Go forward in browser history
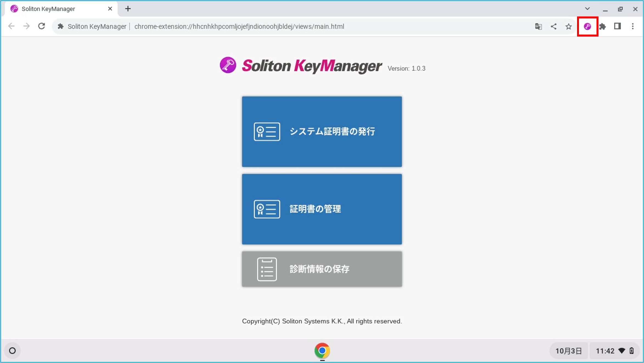The image size is (644, 363). (x=27, y=26)
